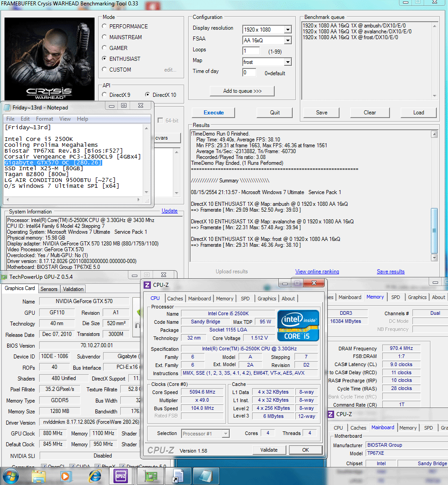Open the Graphics tab in the front CPU-Z window
The image size is (448, 485).
pyautogui.click(x=267, y=299)
